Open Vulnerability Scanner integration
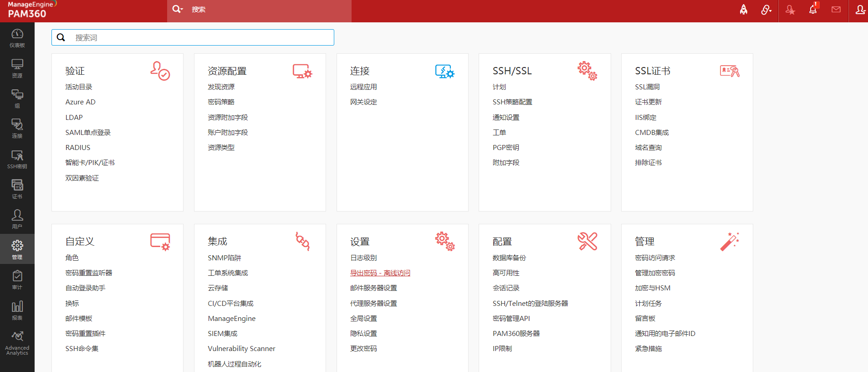This screenshot has width=868, height=372. pos(241,349)
